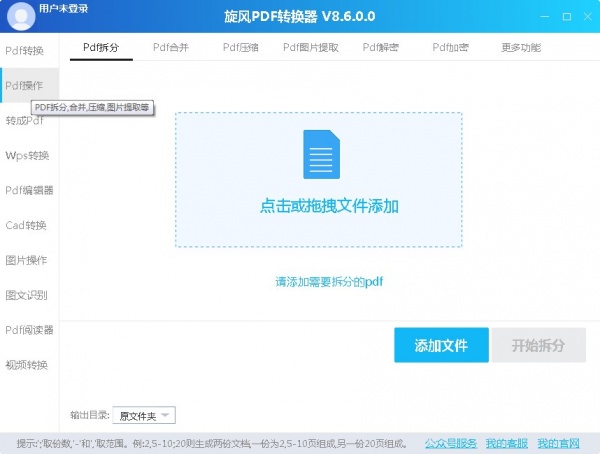
Task: Open the 更多功能 tab
Action: (x=524, y=47)
